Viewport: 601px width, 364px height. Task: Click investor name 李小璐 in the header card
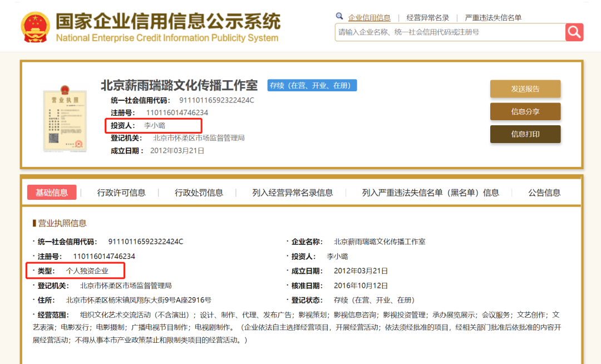click(x=155, y=125)
